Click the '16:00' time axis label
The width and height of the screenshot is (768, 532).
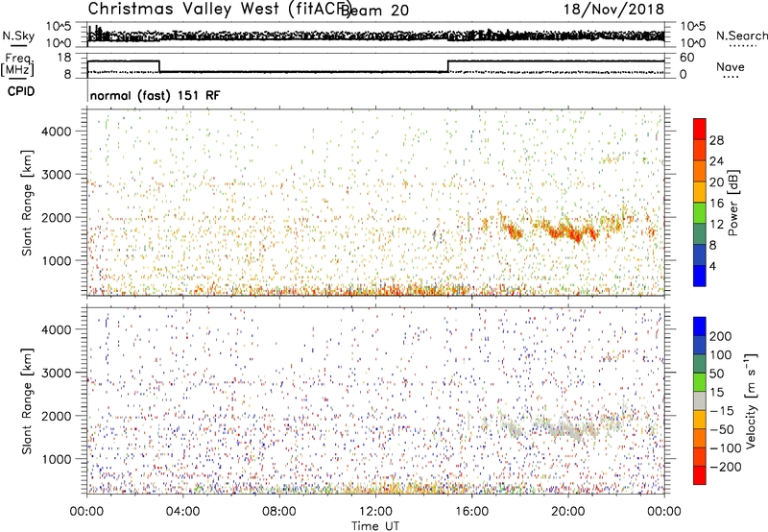(x=471, y=512)
